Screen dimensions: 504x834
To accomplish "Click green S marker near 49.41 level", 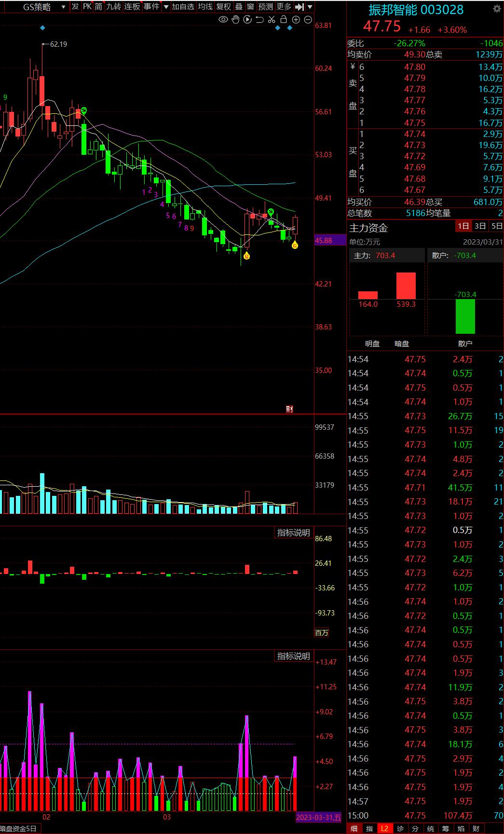I will 271,212.
